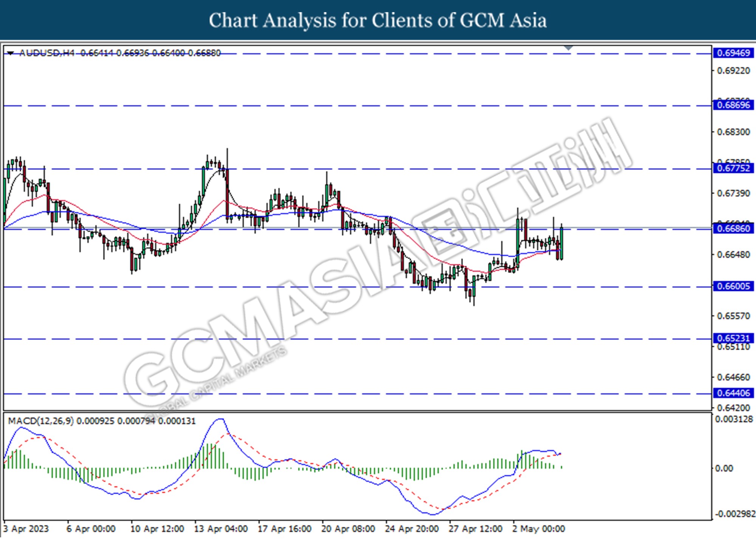Screen dimensions: 756x540
Task: Select the AUDUSD,H4 chart title text
Action: [47, 53]
